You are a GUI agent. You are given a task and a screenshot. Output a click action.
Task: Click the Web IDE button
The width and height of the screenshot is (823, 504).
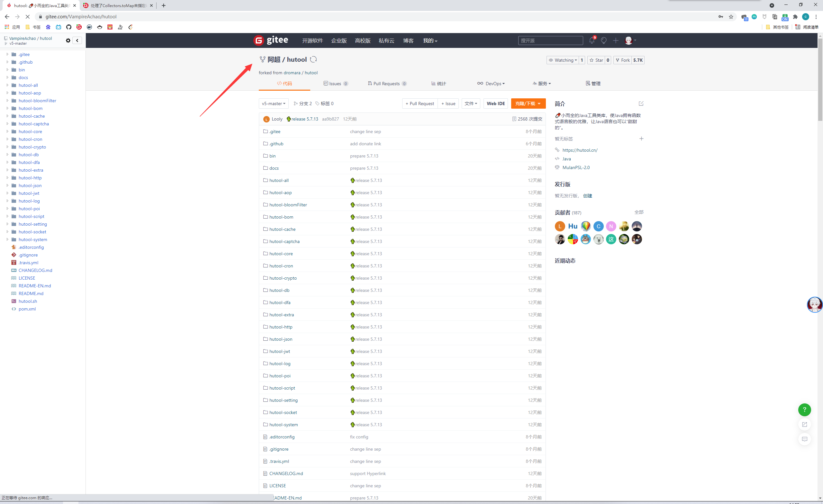[x=495, y=104]
